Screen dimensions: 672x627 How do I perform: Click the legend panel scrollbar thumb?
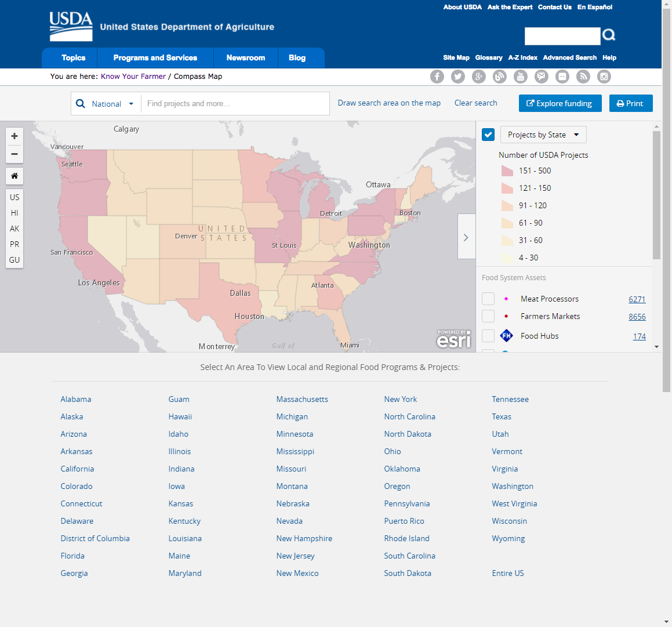click(x=656, y=195)
